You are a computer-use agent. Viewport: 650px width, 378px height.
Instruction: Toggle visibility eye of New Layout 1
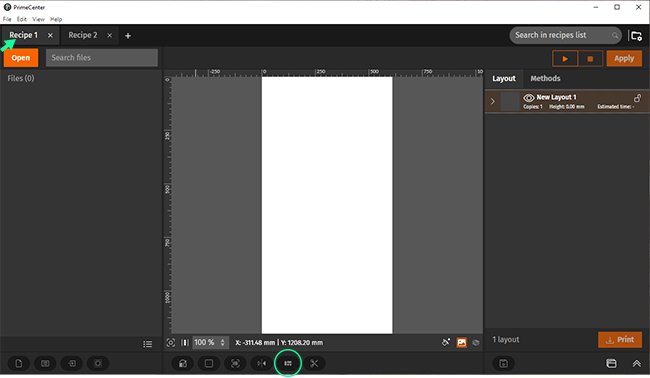pyautogui.click(x=529, y=98)
